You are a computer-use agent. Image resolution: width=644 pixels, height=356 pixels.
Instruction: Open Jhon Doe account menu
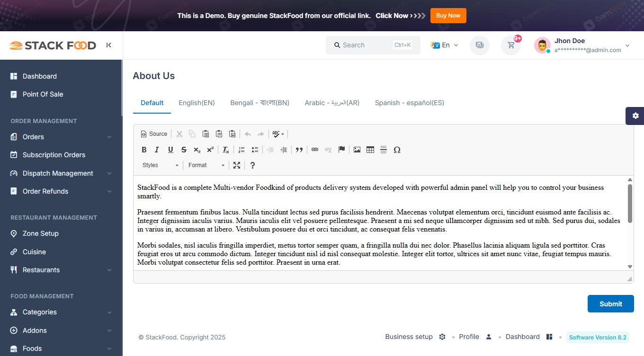582,45
